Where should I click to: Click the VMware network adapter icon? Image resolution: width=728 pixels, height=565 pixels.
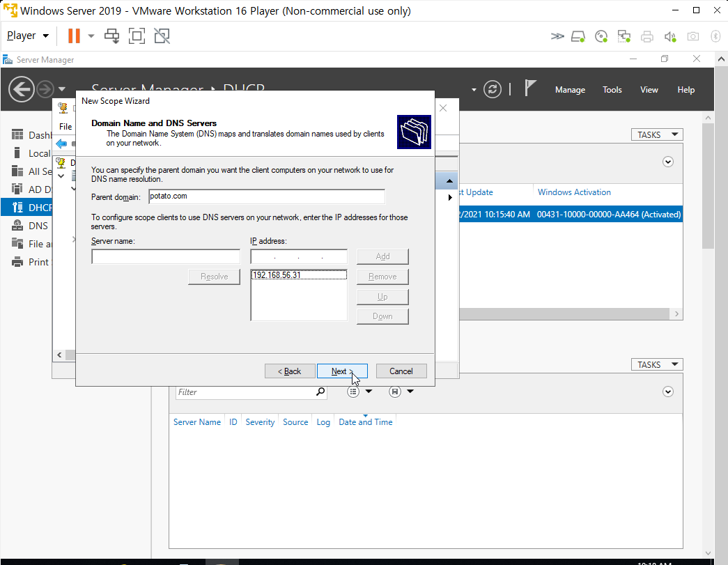[x=624, y=36]
